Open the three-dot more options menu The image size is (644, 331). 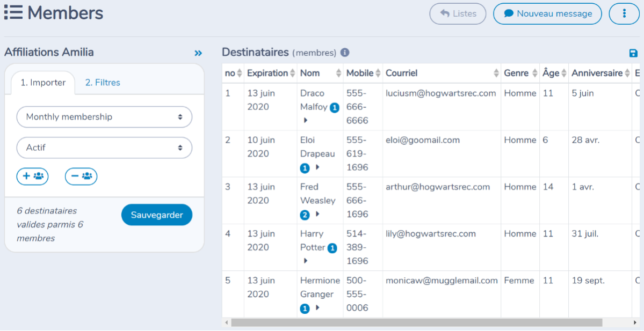624,13
